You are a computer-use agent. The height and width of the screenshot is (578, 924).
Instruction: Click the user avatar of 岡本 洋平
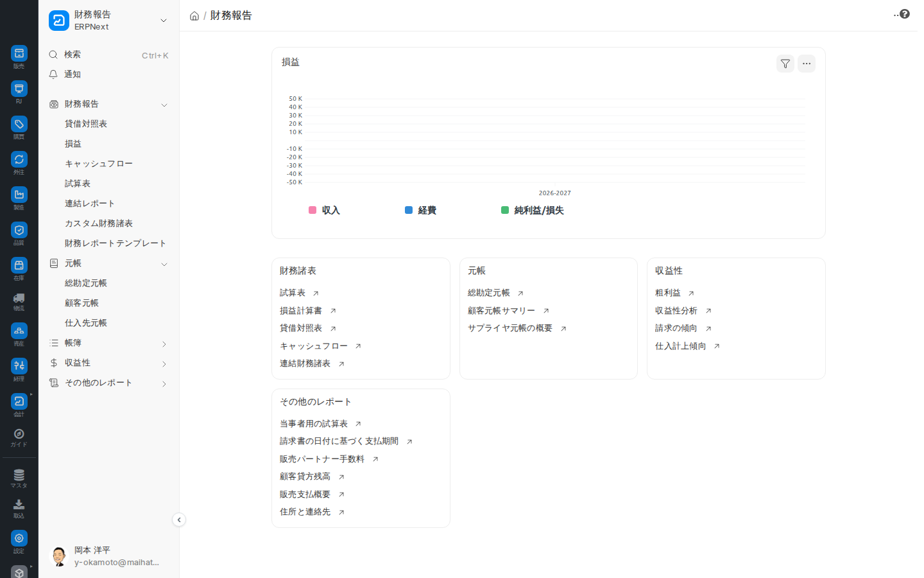pos(59,556)
